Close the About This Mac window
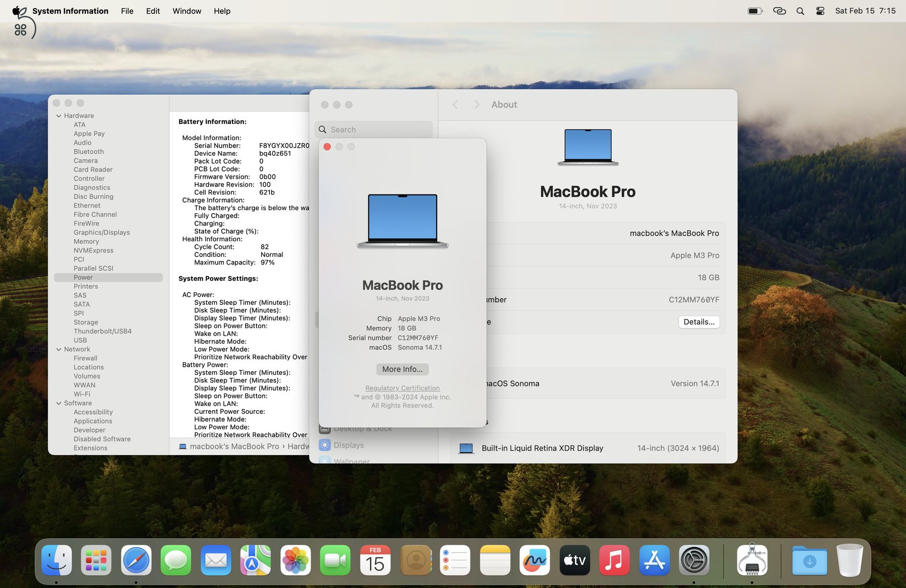 (x=327, y=147)
